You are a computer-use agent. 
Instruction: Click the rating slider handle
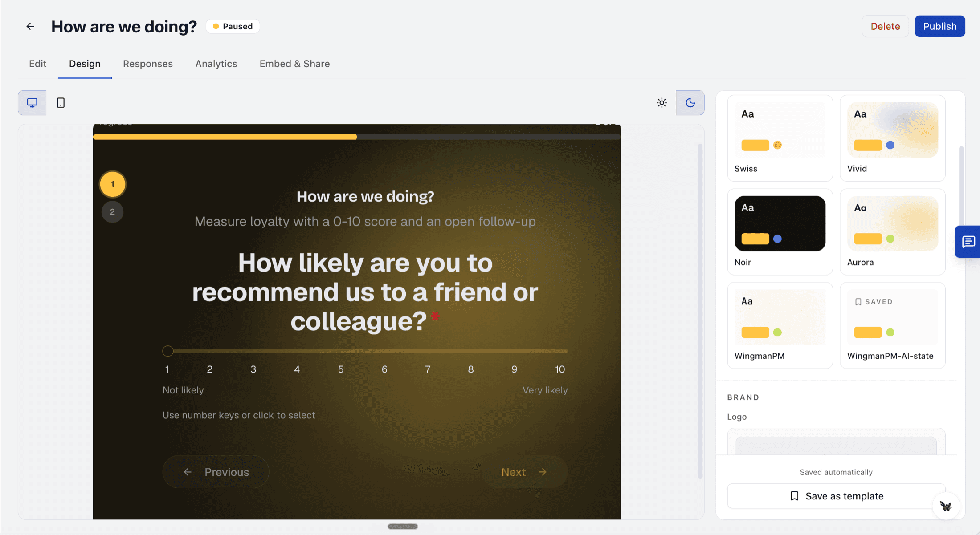click(168, 351)
